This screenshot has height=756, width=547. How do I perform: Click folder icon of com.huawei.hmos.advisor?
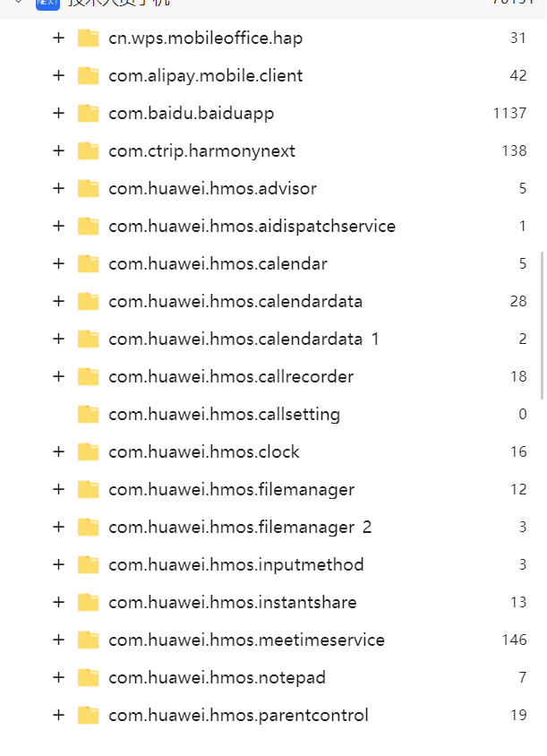point(89,188)
